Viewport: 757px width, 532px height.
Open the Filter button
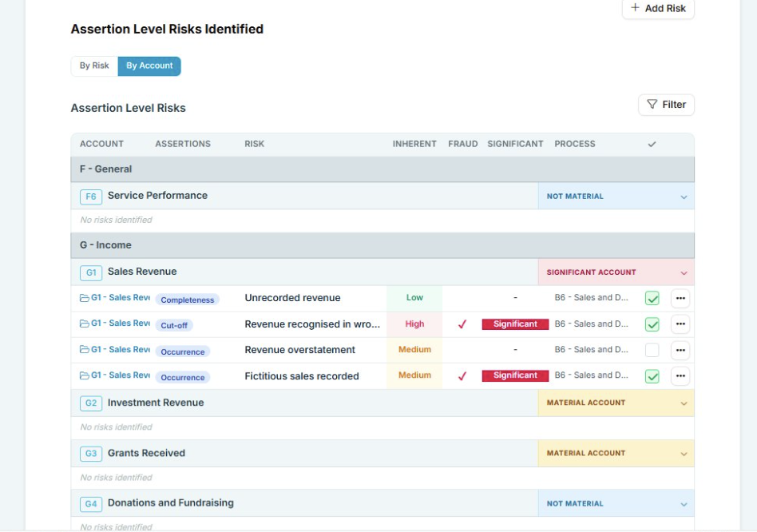[666, 105]
